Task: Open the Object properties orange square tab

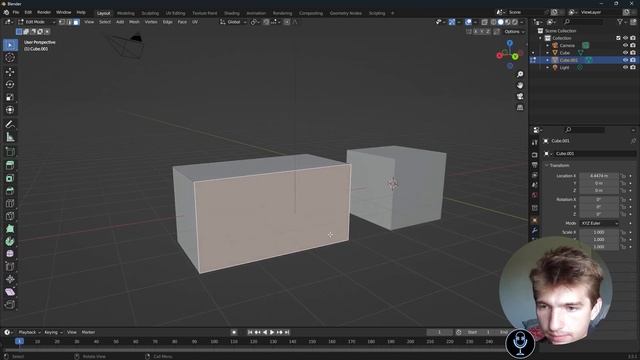Action: tap(535, 220)
